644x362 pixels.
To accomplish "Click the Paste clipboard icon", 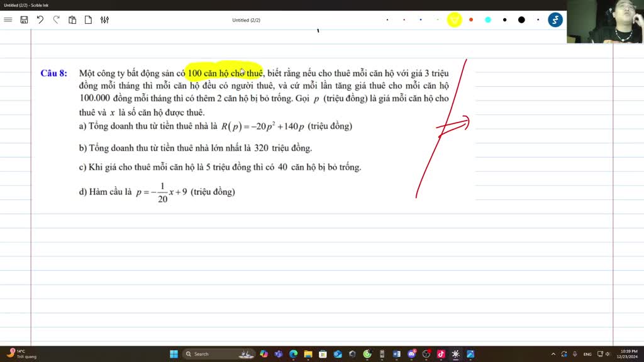I will 72,20.
